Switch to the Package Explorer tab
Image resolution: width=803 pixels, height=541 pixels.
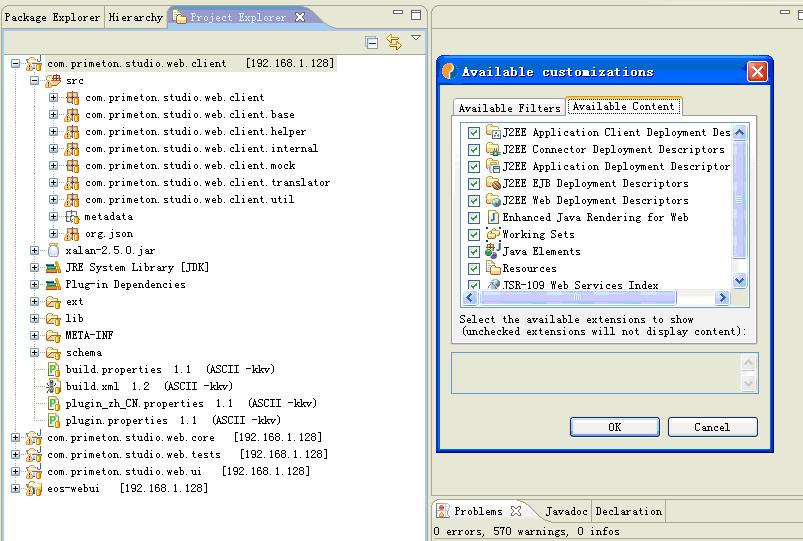click(52, 17)
